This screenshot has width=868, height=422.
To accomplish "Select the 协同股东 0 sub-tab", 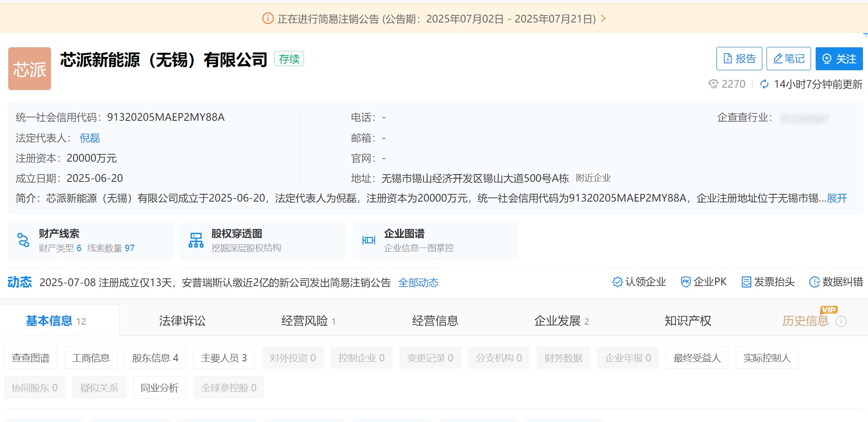I will [x=34, y=388].
